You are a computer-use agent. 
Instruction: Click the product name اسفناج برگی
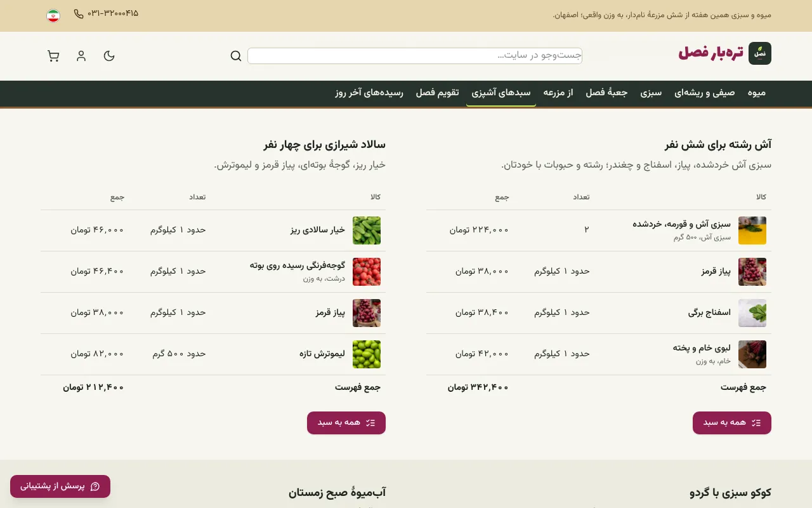tap(709, 313)
